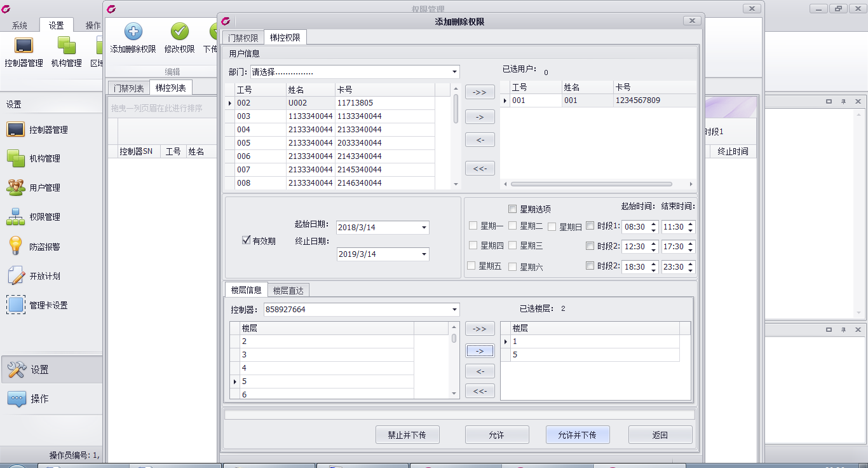Expand the 部门 department dropdown

(x=455, y=72)
